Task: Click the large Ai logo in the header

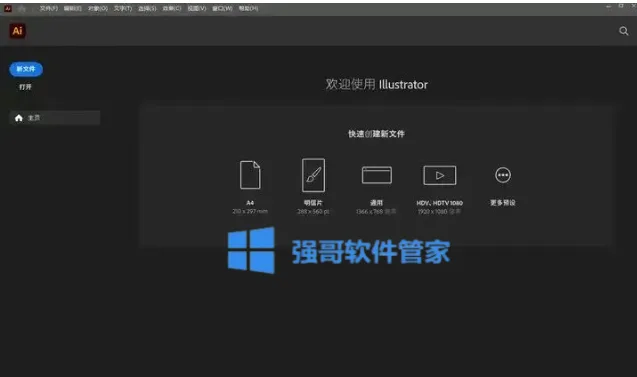Action: click(17, 31)
